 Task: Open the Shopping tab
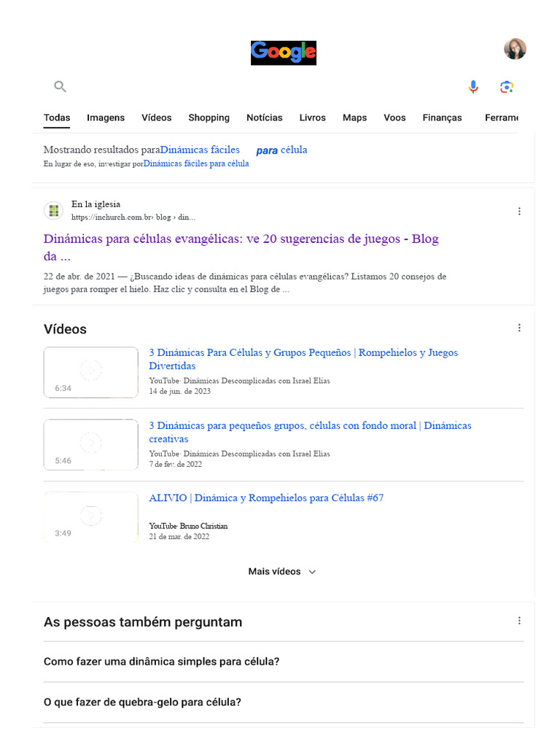209,117
